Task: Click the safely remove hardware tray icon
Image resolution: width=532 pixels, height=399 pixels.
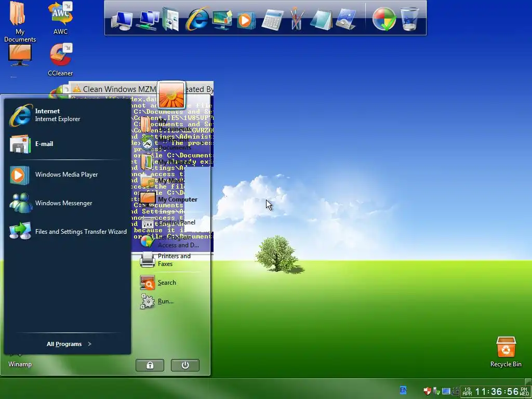Action: click(x=436, y=391)
